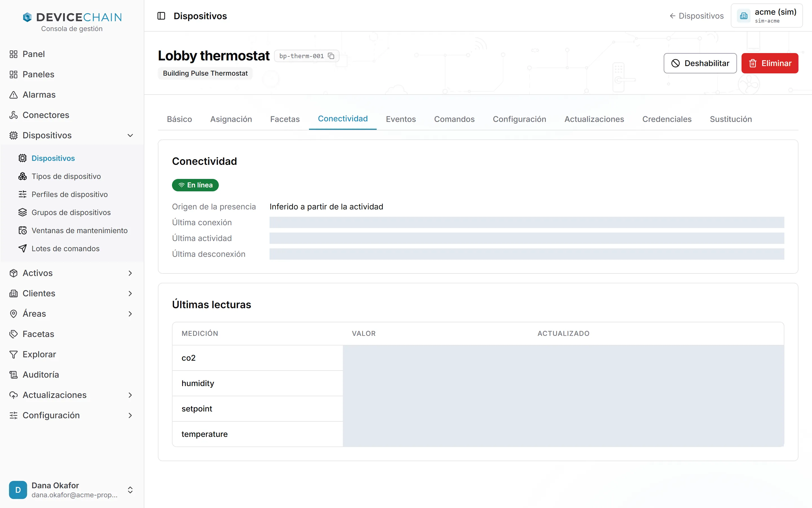This screenshot has height=508, width=812.
Task: Open the acme (sim) tenant selector
Action: pos(767,16)
